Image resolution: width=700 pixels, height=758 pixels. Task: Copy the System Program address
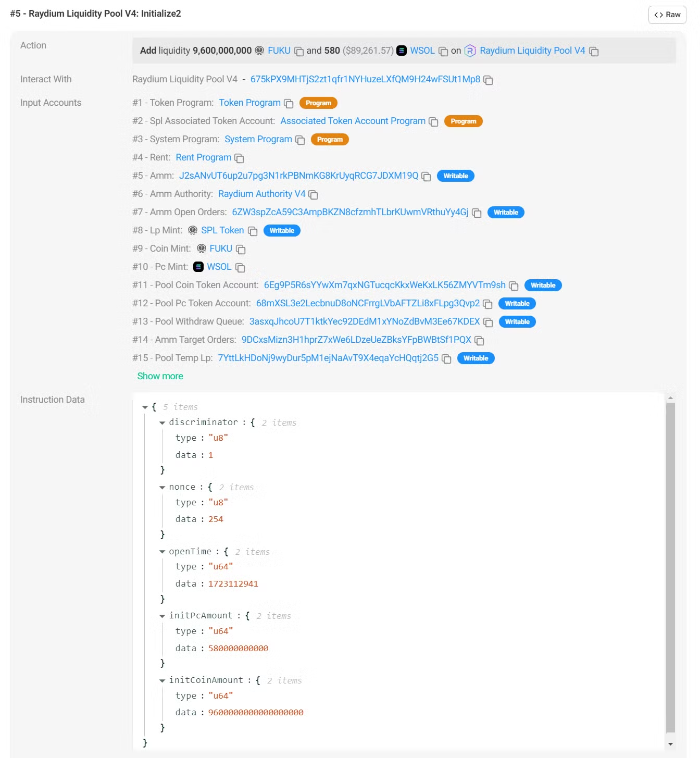click(300, 140)
